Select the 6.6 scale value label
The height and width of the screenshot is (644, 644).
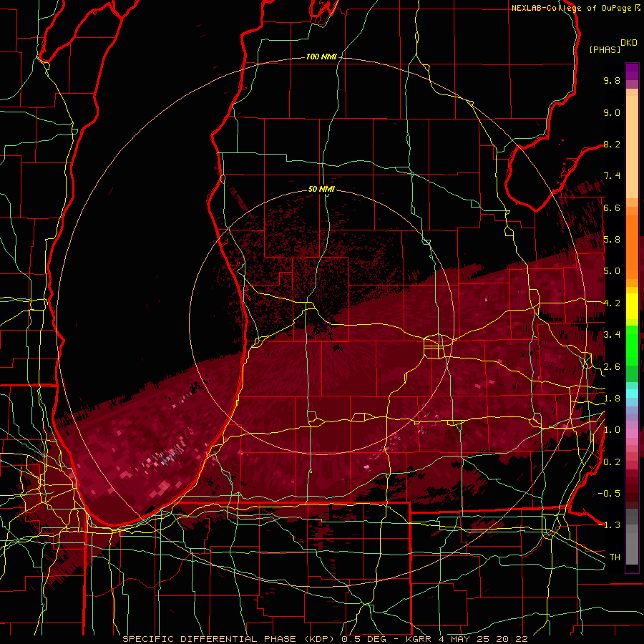(x=612, y=208)
